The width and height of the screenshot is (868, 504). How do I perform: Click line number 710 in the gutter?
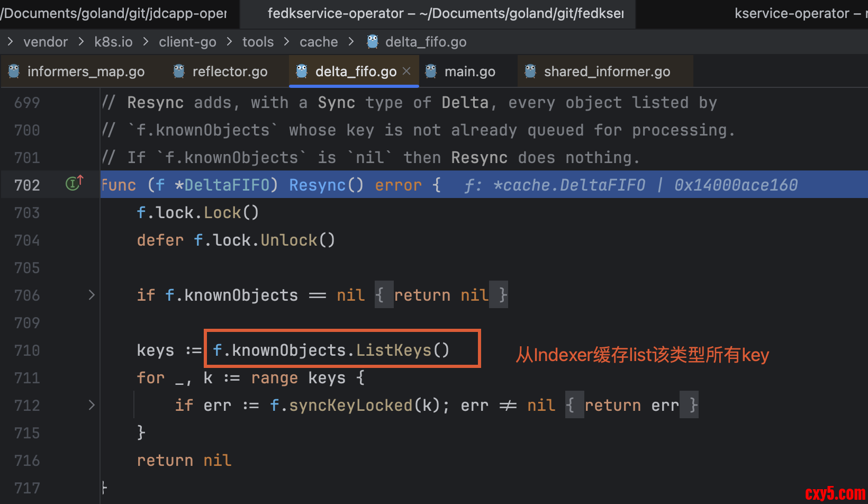click(27, 350)
